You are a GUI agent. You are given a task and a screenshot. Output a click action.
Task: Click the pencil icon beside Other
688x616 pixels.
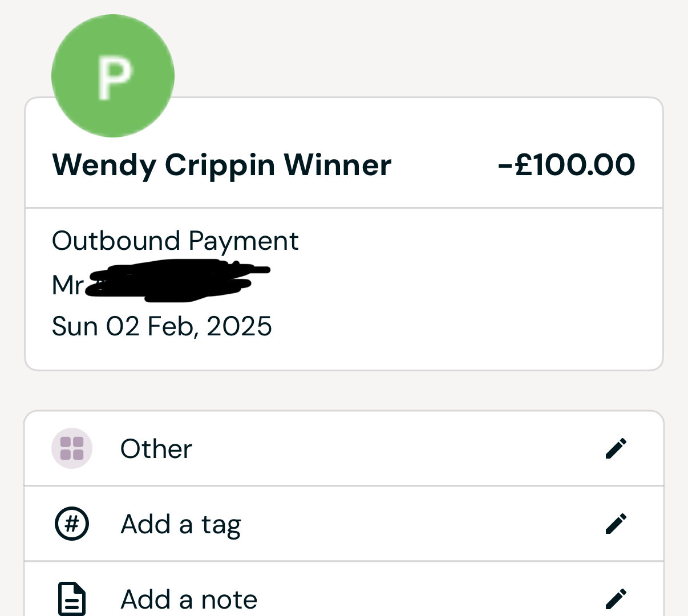[616, 448]
